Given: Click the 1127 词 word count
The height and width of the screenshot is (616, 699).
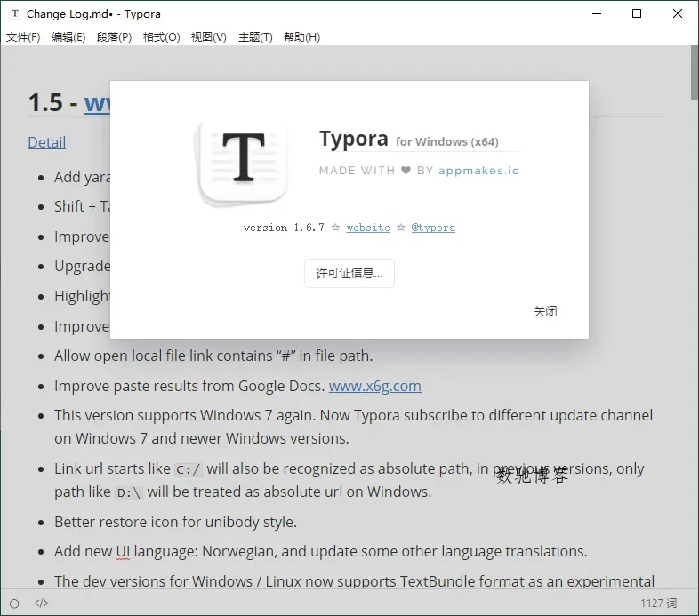Looking at the screenshot, I should point(658,603).
